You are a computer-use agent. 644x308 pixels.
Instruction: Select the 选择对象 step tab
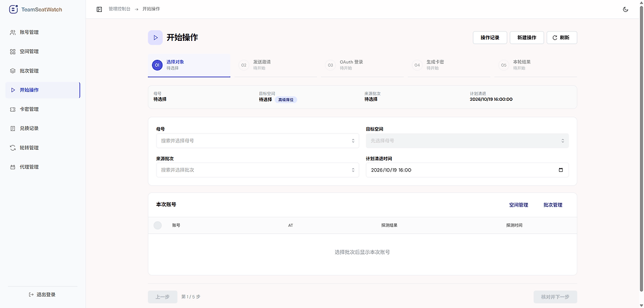pyautogui.click(x=189, y=66)
